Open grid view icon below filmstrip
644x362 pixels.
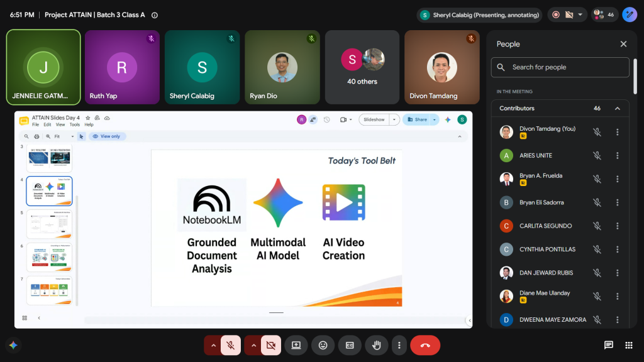click(25, 317)
